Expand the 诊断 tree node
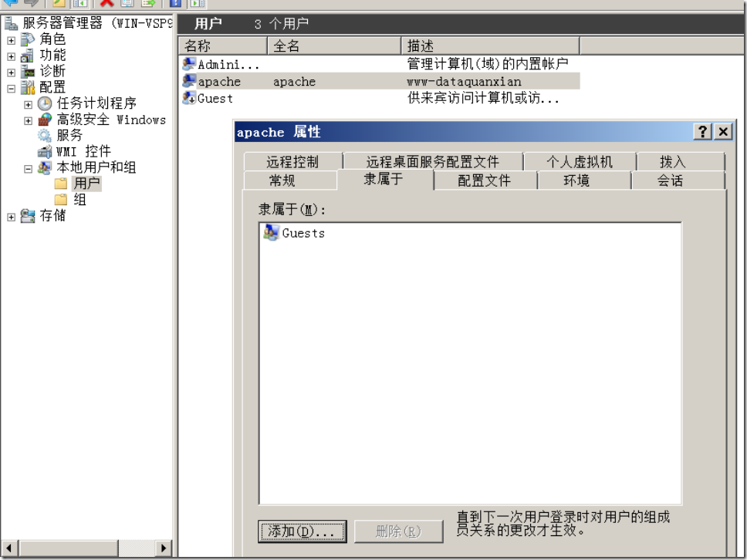 (x=12, y=73)
